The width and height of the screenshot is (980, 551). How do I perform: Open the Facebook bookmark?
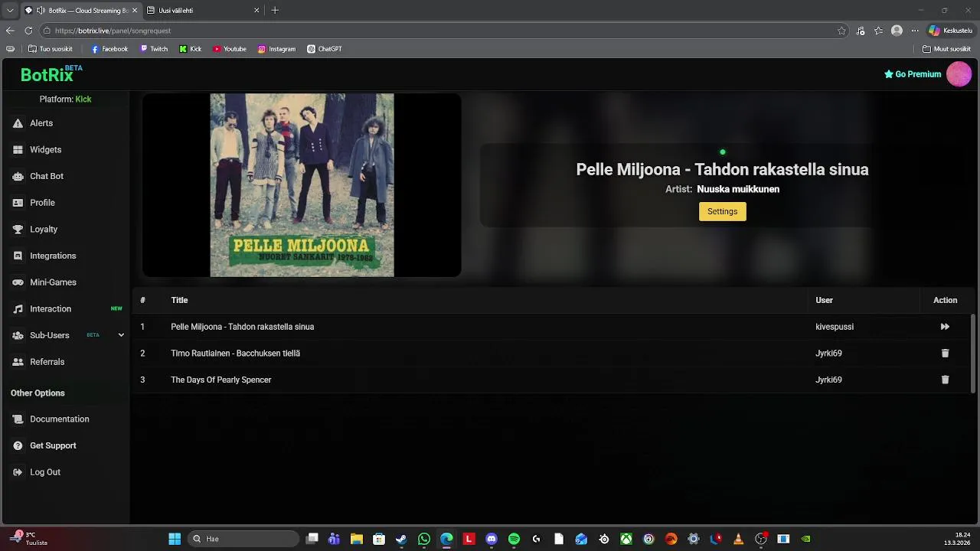point(109,49)
